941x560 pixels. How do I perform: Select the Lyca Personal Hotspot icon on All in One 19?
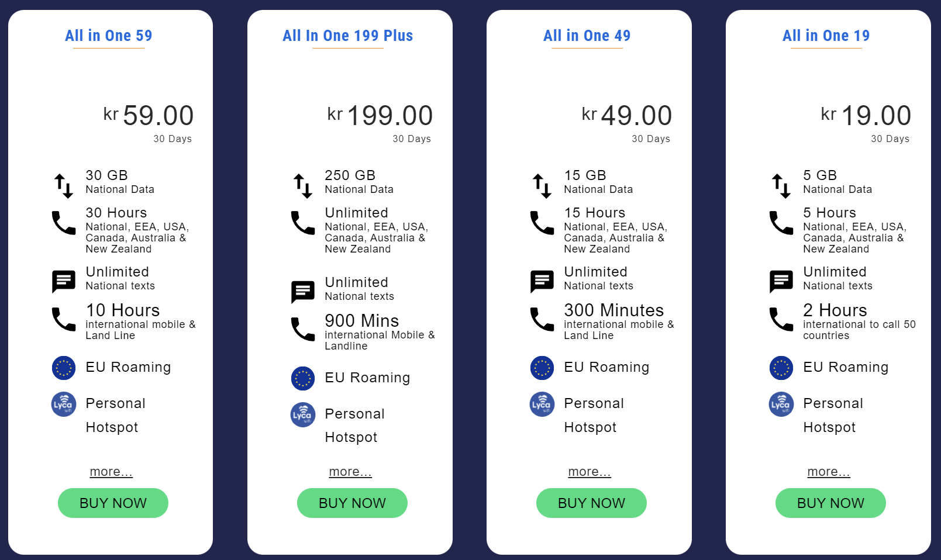[x=781, y=404]
